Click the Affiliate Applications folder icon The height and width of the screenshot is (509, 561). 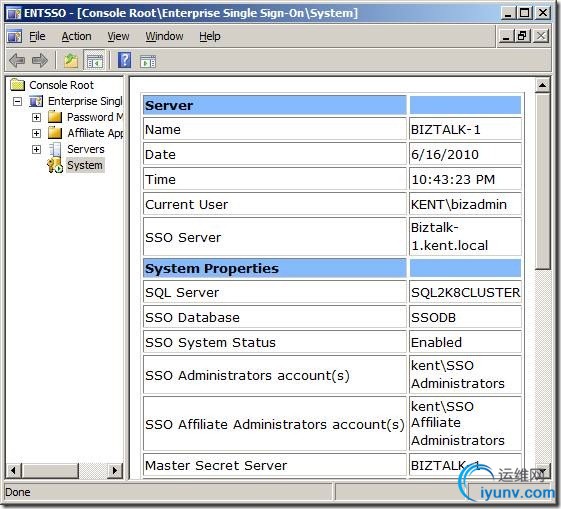click(x=55, y=133)
